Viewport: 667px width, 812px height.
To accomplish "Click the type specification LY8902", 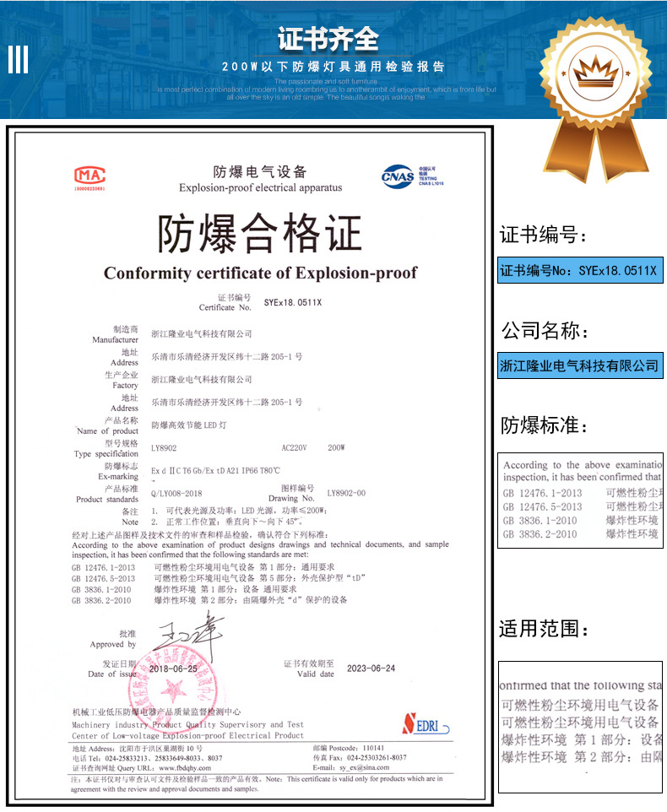I will (164, 448).
